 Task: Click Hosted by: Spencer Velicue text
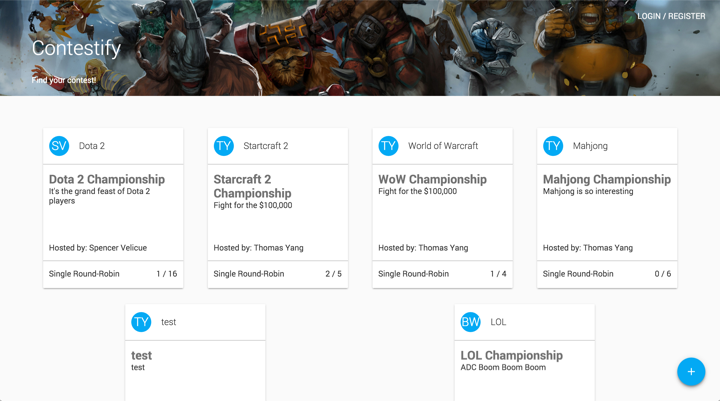[98, 248]
